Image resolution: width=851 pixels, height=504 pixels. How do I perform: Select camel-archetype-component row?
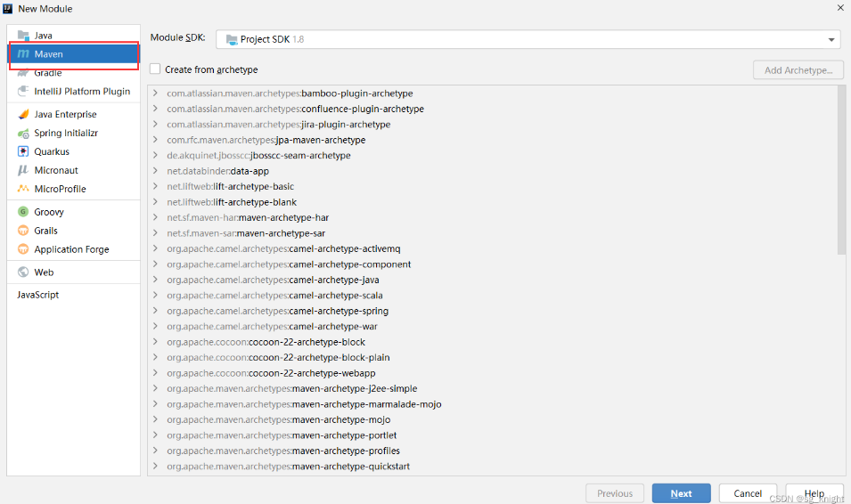click(493, 264)
